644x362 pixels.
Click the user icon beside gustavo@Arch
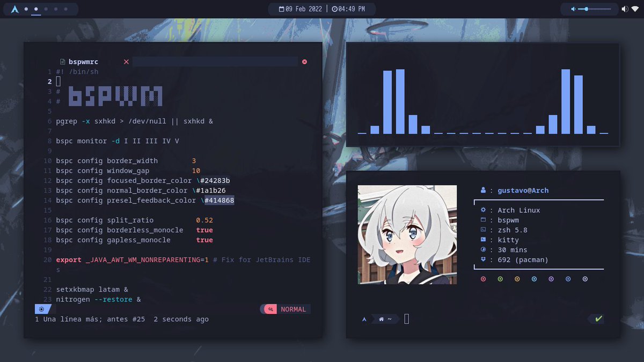pyautogui.click(x=483, y=190)
